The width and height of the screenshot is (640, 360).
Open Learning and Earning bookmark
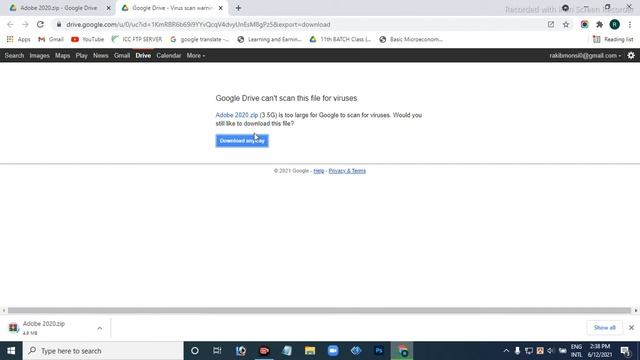click(269, 39)
